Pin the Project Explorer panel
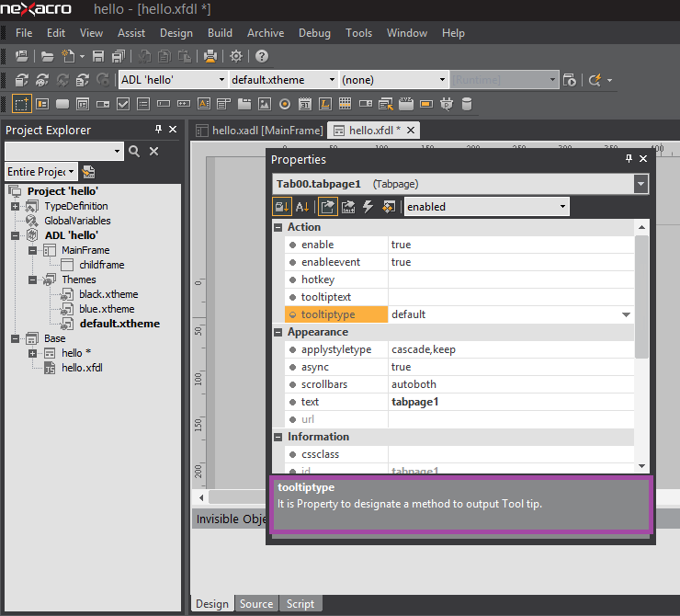 coord(158,130)
